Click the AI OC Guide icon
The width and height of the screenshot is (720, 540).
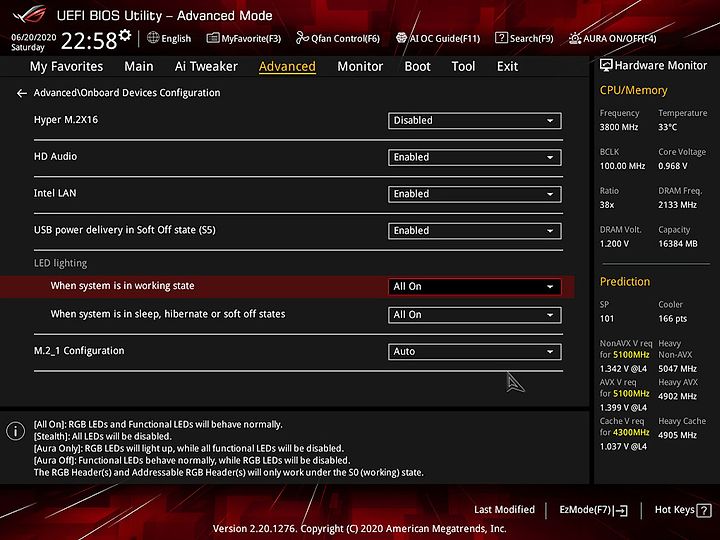401,38
